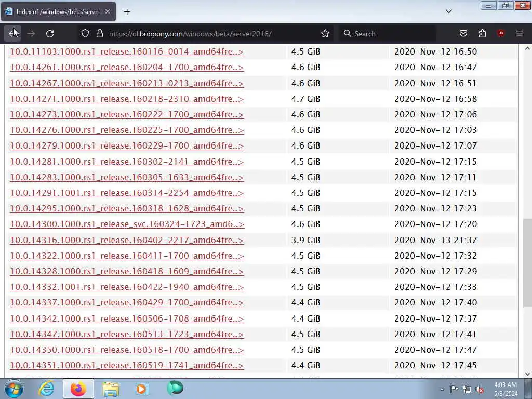Open link 10.0.14271.1000.rs1_release.160218-2310
Image resolution: width=532 pixels, height=399 pixels.
pos(127,99)
